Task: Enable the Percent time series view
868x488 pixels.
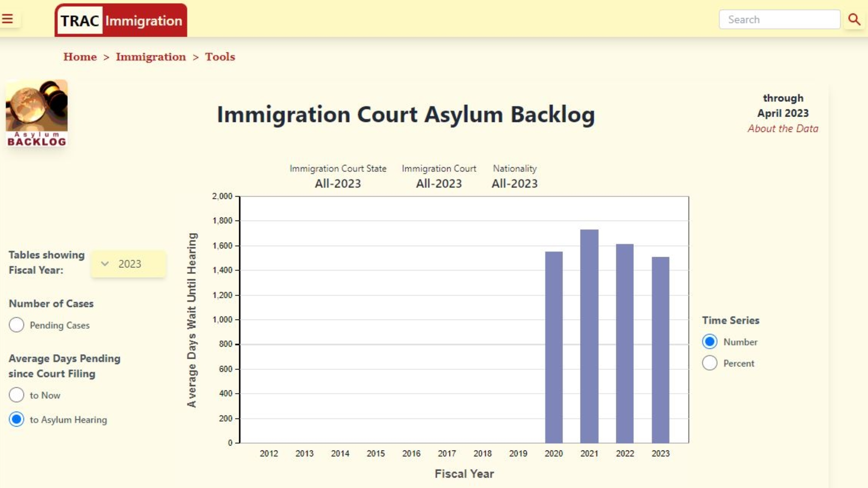Action: (x=710, y=363)
